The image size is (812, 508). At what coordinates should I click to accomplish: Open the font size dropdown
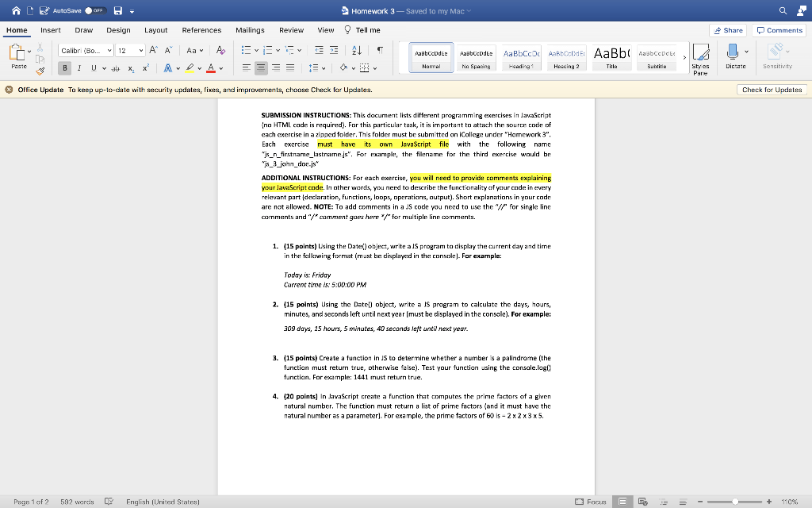[140, 51]
